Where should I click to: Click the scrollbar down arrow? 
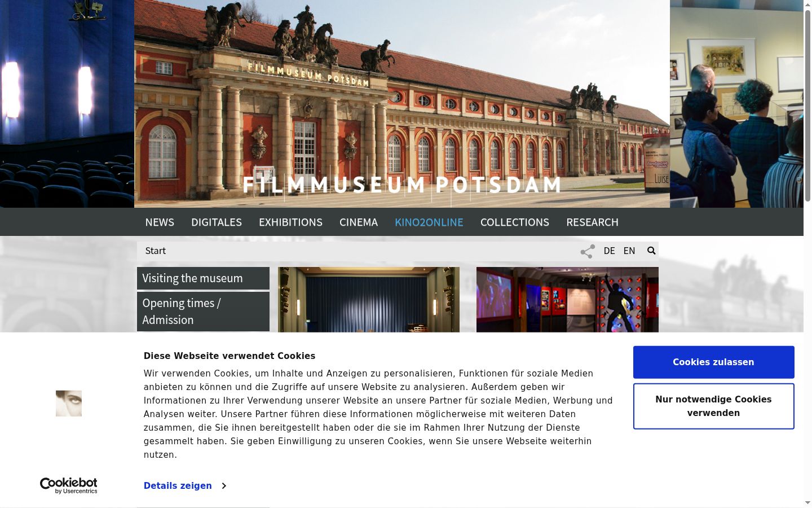pyautogui.click(x=807, y=503)
